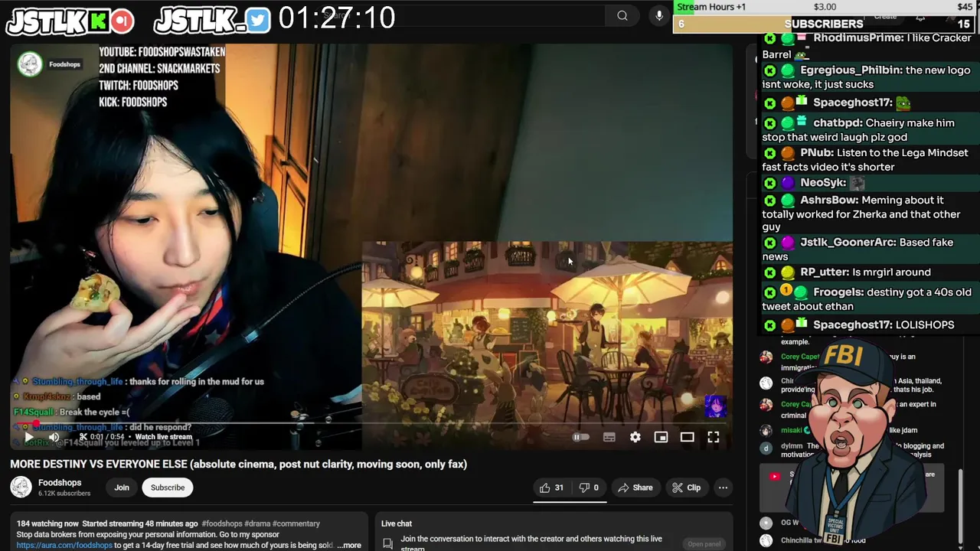
Task: Click the video title MORE DESTINY VS EVERYONE ELSE
Action: [x=238, y=464]
